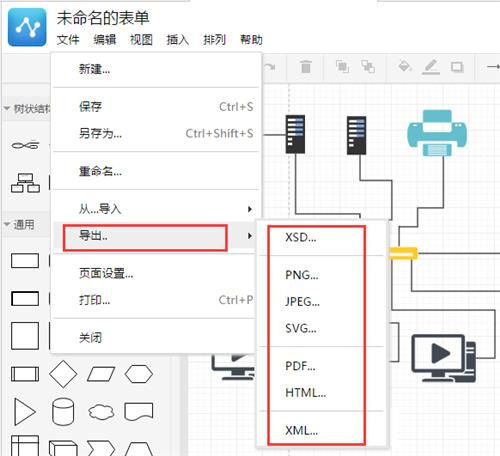Image resolution: width=500 pixels, height=456 pixels.
Task: Open the 插入 menu
Action: coord(178,40)
